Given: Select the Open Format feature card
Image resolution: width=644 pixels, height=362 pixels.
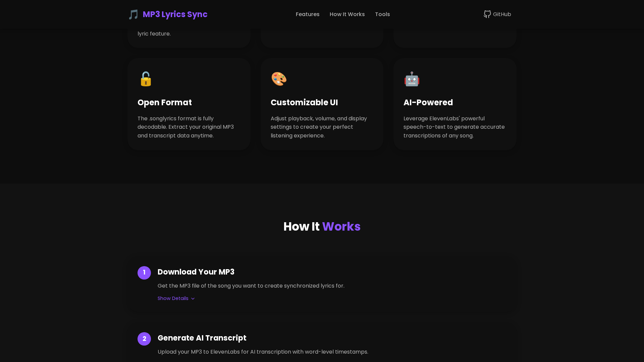Looking at the screenshot, I should click(189, 104).
